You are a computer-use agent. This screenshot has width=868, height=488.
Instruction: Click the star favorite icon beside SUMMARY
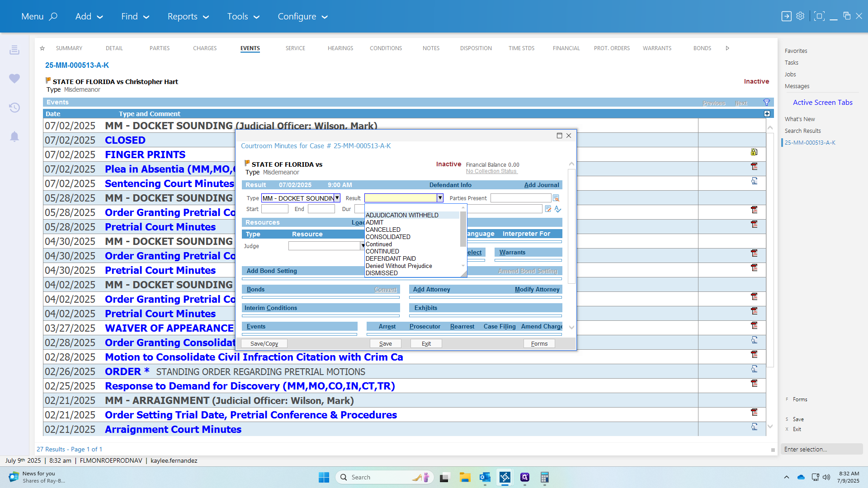point(42,48)
